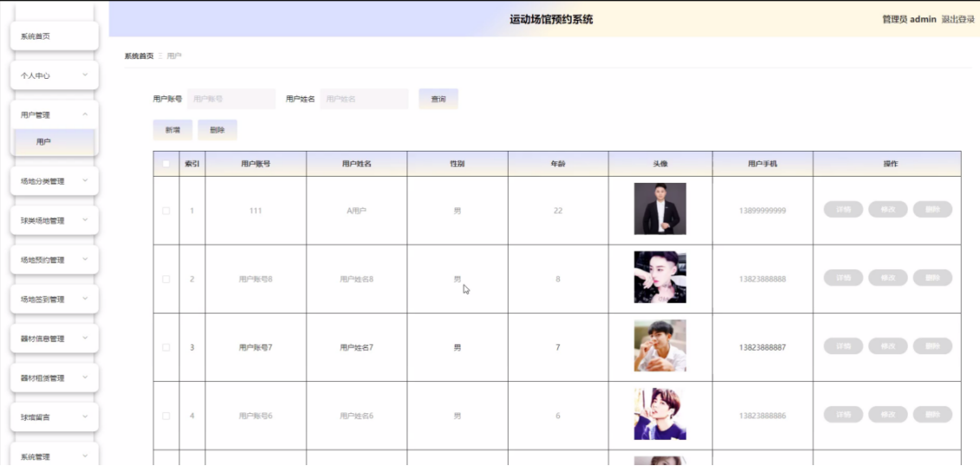Screen dimensions: 980x466
Task: Expand the 场地预约管理 chevron
Action: [x=86, y=260]
